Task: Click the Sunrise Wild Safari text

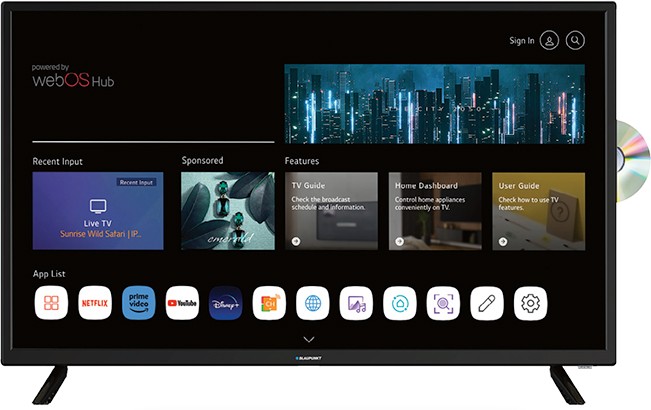Action: point(100,234)
